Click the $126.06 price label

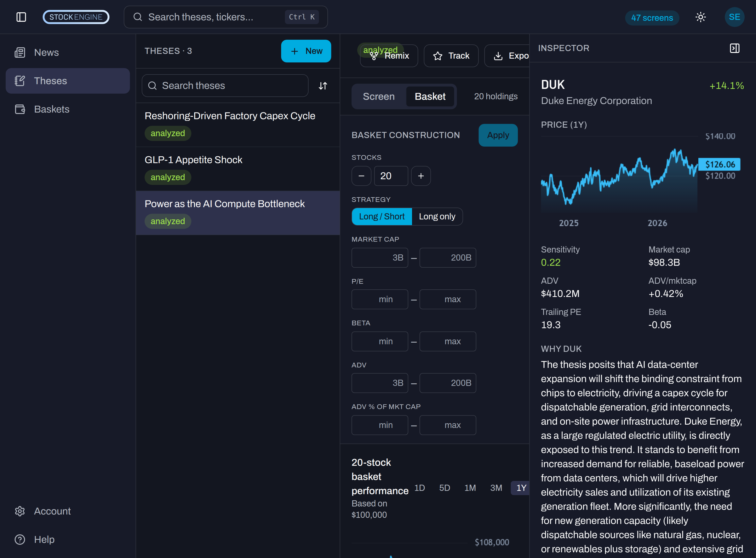point(720,165)
